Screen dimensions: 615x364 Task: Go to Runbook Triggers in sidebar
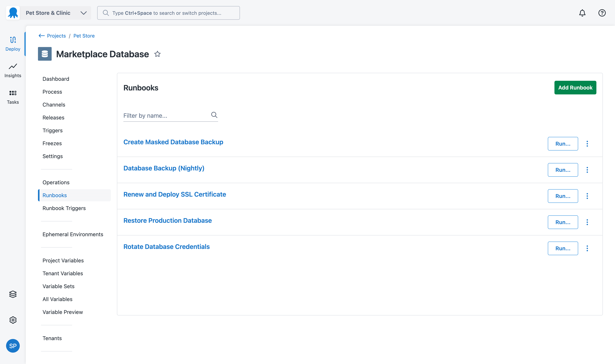tap(64, 208)
